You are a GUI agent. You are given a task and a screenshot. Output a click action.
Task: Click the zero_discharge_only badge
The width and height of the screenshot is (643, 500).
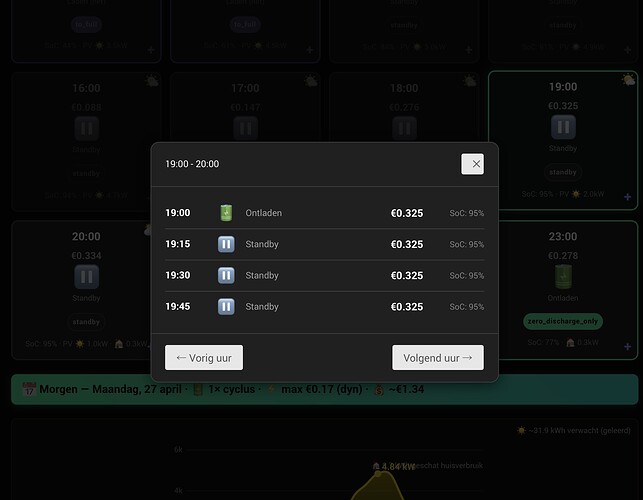[x=563, y=321]
